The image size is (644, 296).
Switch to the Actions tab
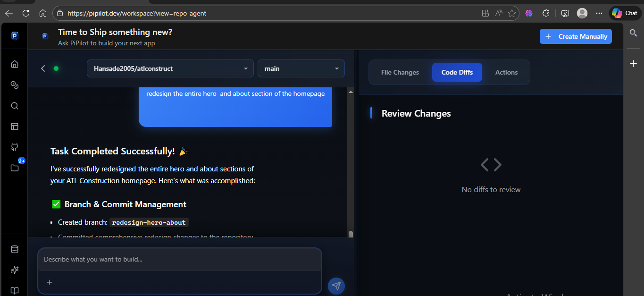pyautogui.click(x=506, y=72)
